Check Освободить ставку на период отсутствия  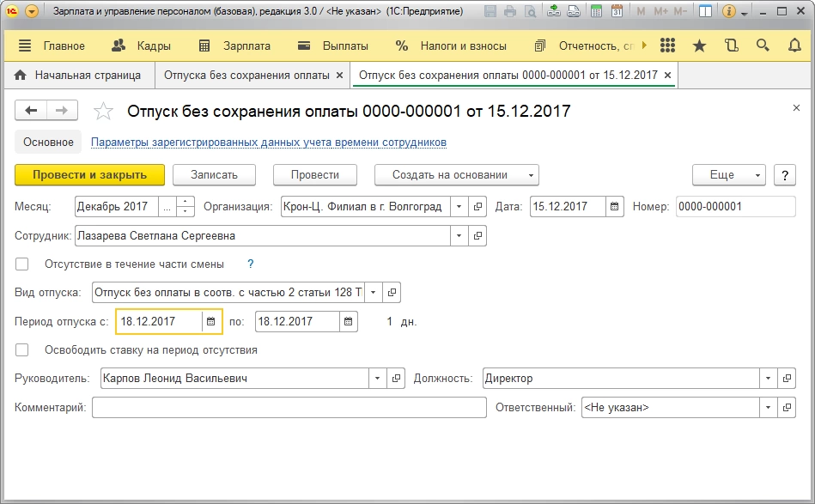21,349
